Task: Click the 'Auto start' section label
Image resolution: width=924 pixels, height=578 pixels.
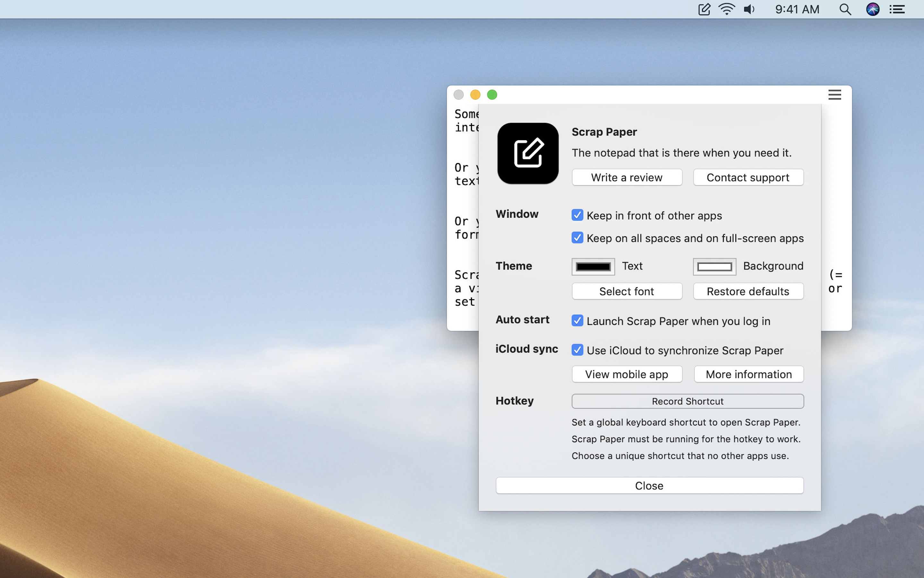Action: [x=522, y=319]
